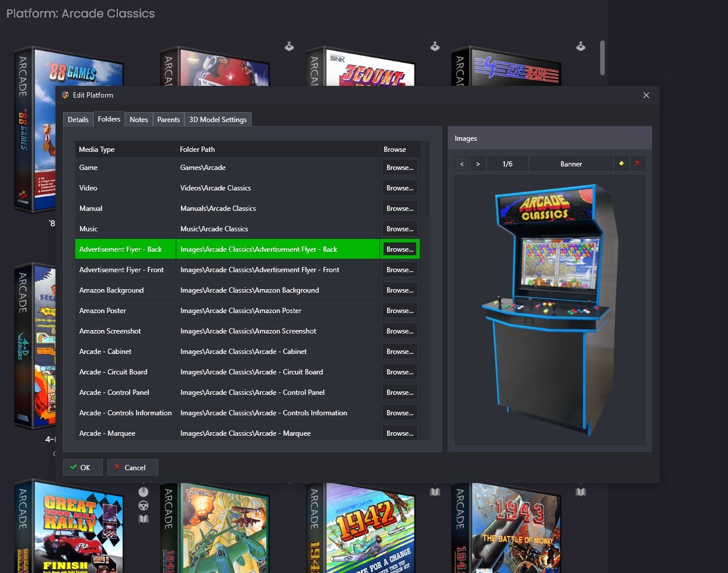The image size is (728, 573).
Task: Browse folder for Arcade - Cabinet
Action: click(x=400, y=352)
